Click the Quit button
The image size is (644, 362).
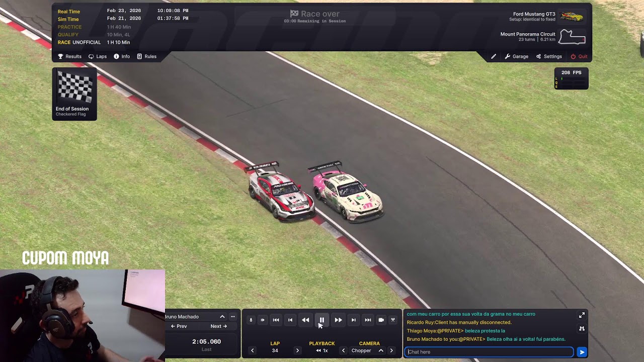point(579,56)
